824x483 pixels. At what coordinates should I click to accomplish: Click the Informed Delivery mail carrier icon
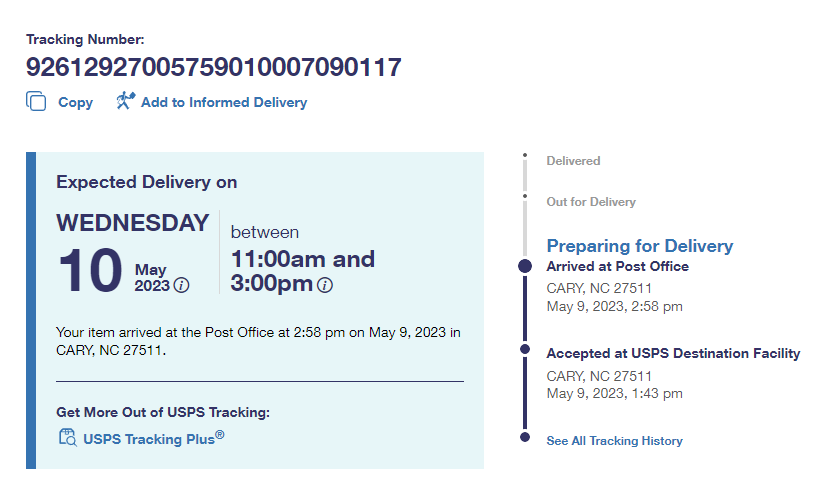(125, 100)
